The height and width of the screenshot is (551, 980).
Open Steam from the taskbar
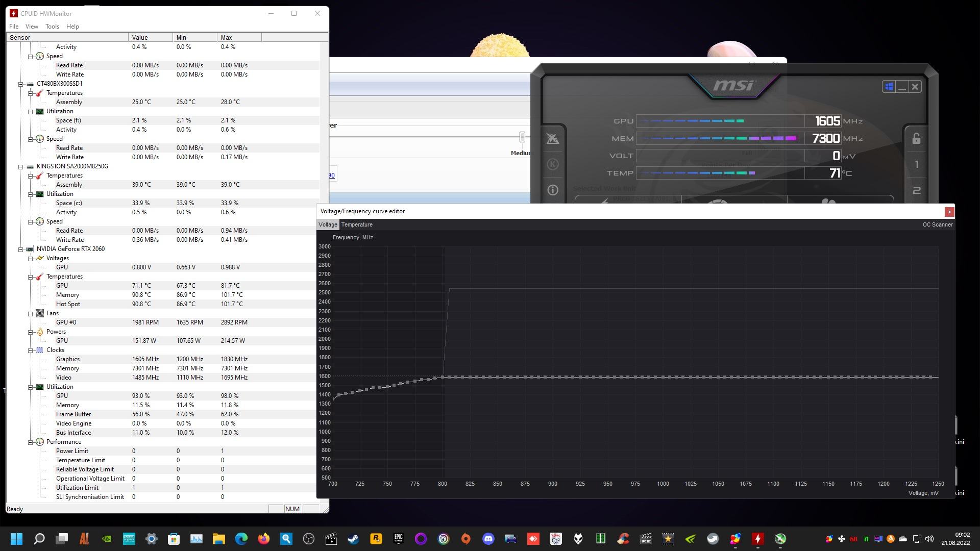(x=354, y=539)
